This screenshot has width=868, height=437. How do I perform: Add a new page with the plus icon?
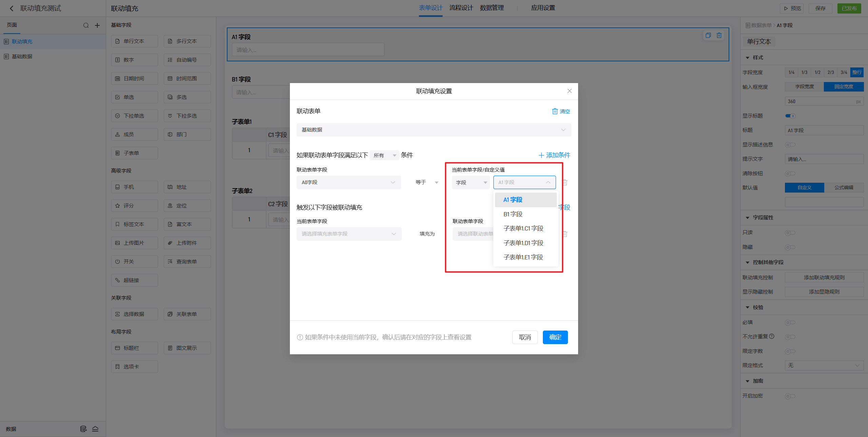[97, 25]
